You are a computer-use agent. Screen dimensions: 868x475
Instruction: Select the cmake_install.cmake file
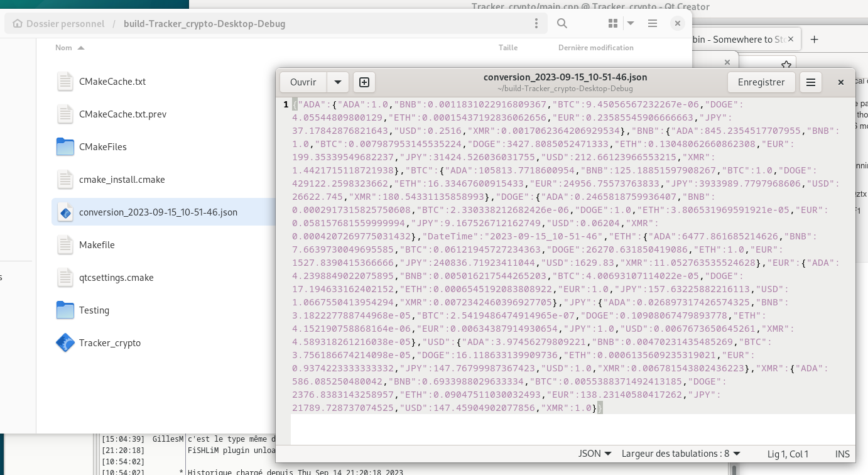[122, 180]
